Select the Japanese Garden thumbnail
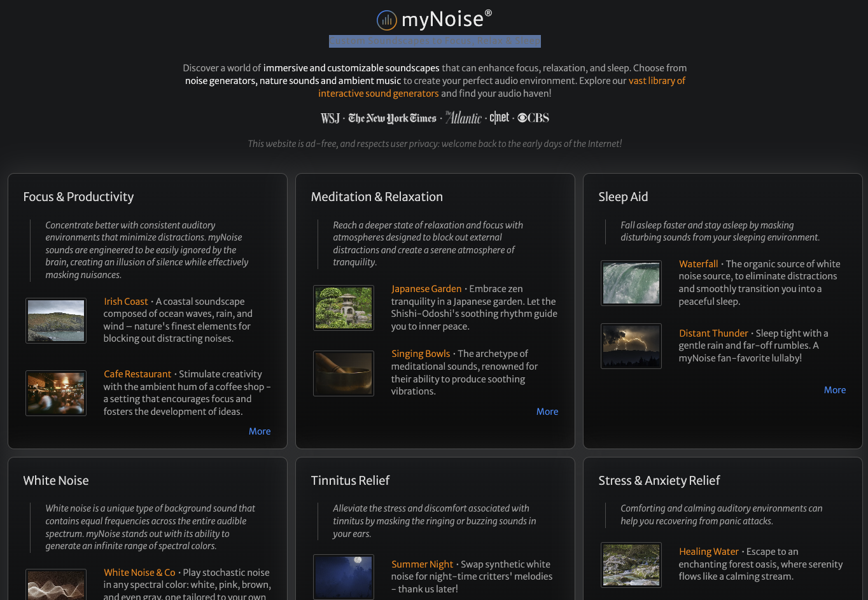The height and width of the screenshot is (600, 868). coord(344,308)
